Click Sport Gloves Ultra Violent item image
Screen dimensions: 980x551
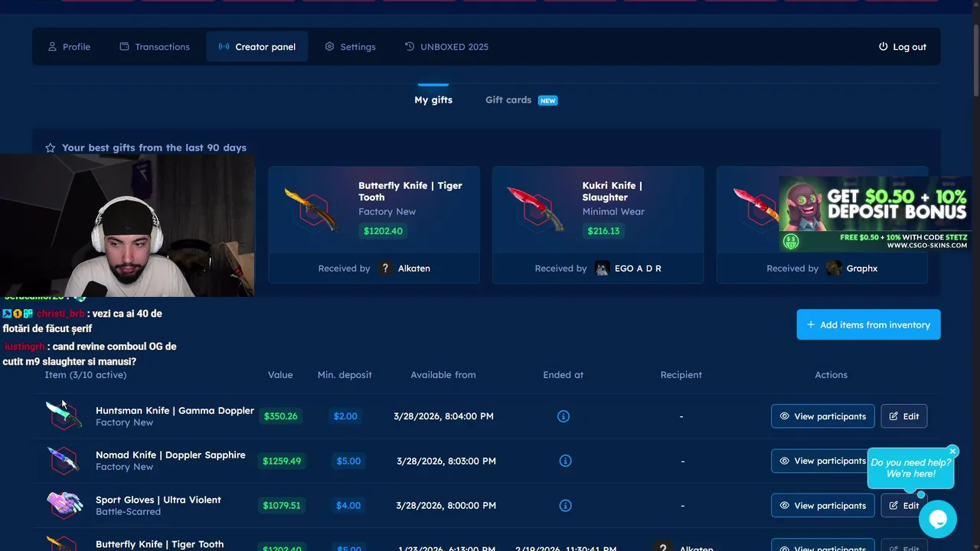click(64, 505)
